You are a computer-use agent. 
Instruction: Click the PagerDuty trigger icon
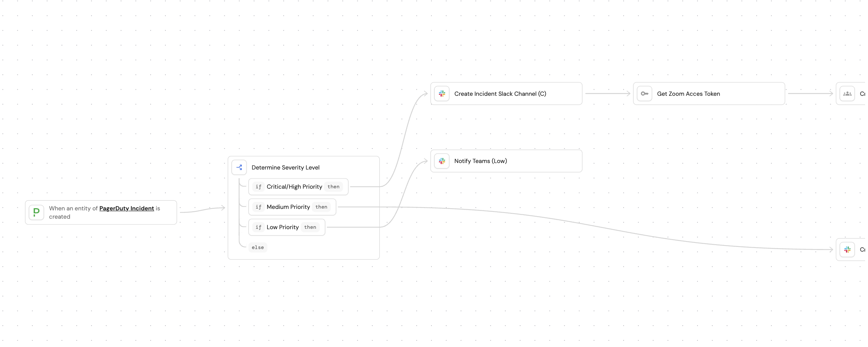pos(36,213)
